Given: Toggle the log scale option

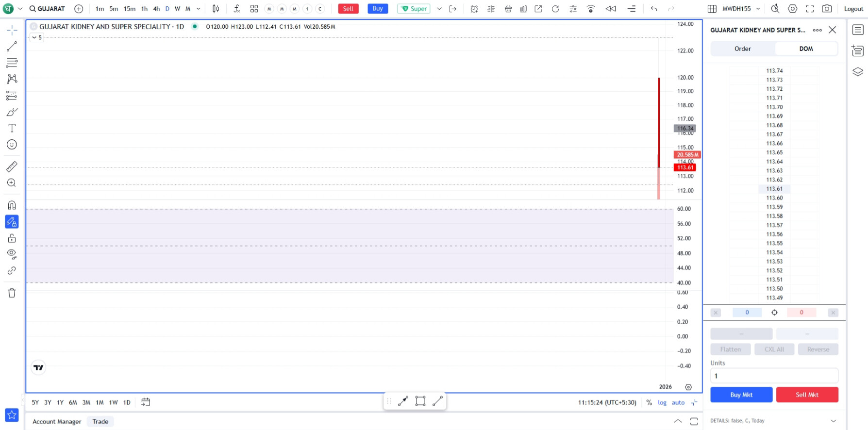Looking at the screenshot, I should (x=662, y=402).
